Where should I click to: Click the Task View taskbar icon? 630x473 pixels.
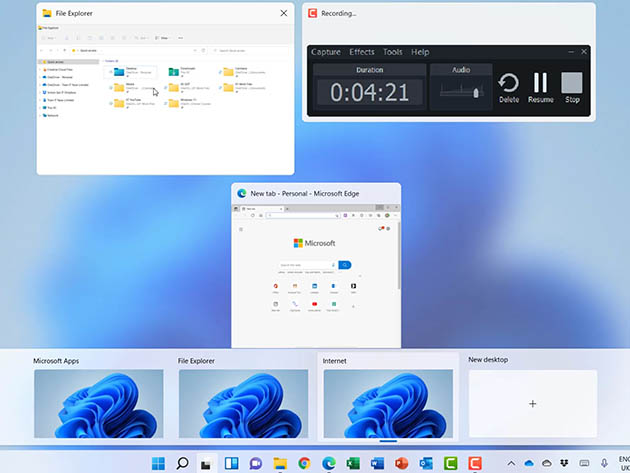pyautogui.click(x=207, y=463)
